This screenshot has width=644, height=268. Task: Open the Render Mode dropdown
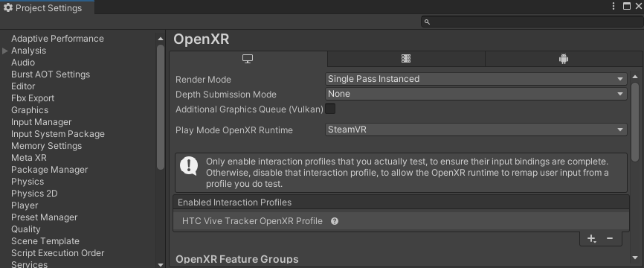click(x=476, y=79)
